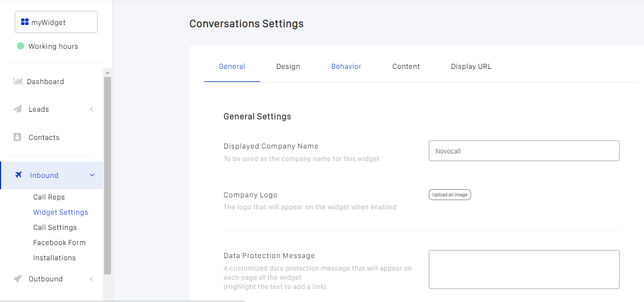Click the Contacts address book icon
This screenshot has height=302, width=644.
click(17, 137)
